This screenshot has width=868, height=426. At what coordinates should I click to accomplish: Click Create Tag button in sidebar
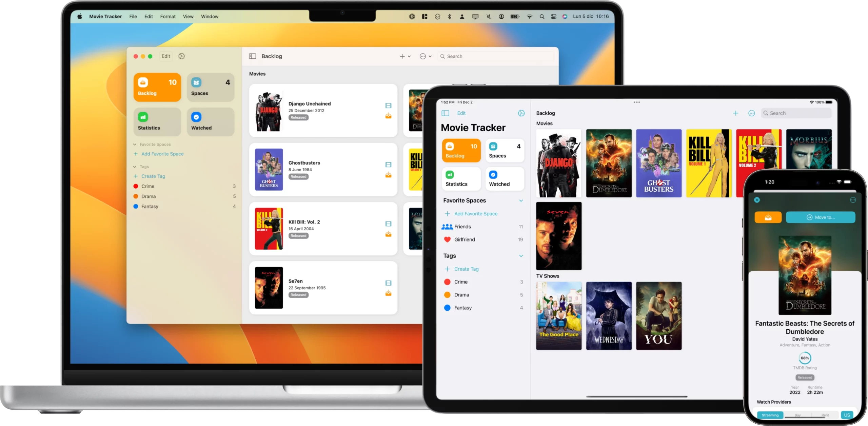(x=153, y=176)
